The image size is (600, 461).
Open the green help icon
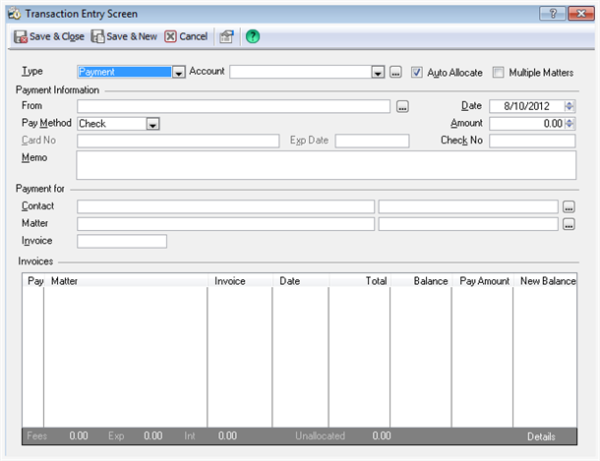(253, 37)
